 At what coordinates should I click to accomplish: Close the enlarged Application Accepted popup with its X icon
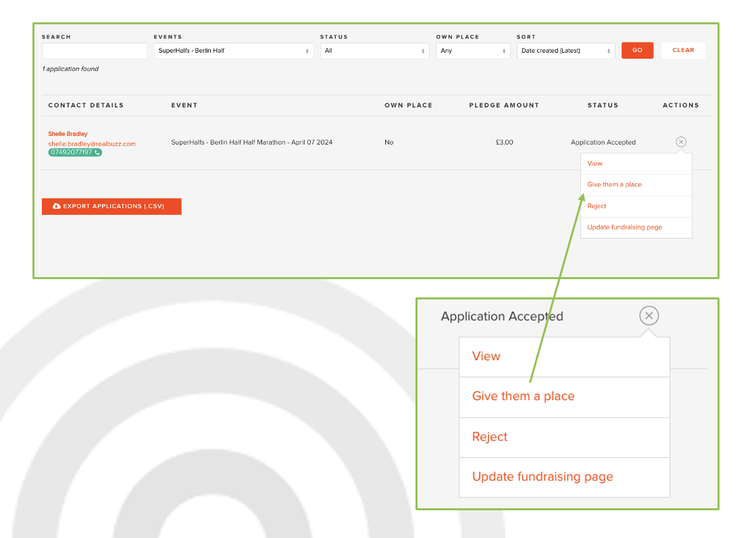[649, 316]
